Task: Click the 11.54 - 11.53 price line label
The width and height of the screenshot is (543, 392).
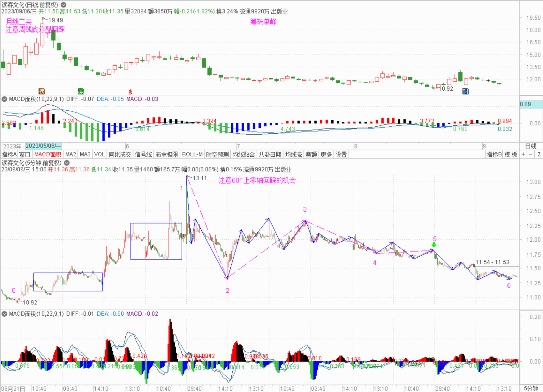Action: [492, 262]
